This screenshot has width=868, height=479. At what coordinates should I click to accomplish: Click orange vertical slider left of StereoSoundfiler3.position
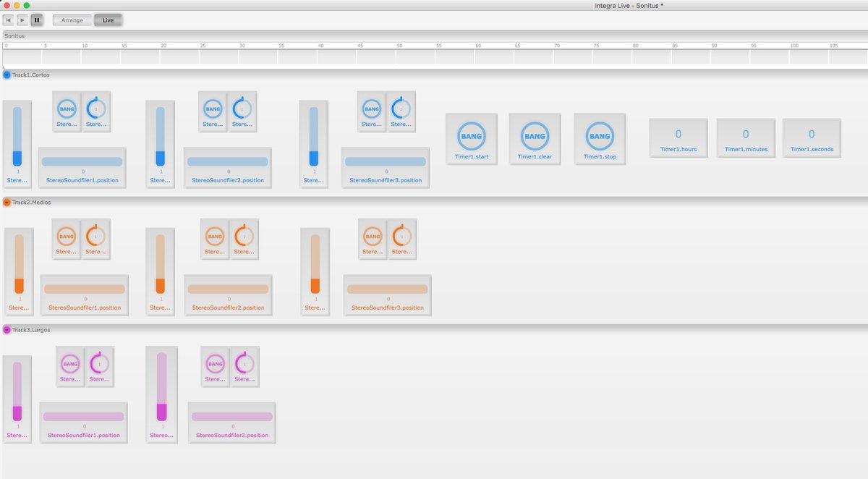pos(315,263)
